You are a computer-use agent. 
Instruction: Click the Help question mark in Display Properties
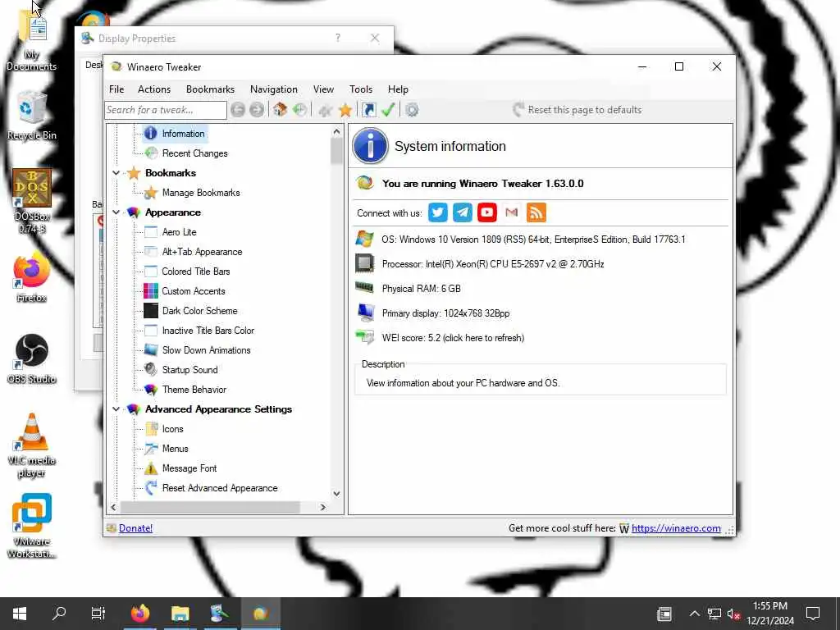pyautogui.click(x=337, y=38)
